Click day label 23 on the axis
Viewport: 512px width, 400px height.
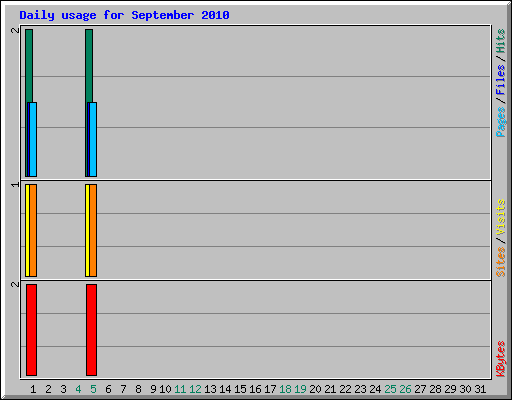360,389
